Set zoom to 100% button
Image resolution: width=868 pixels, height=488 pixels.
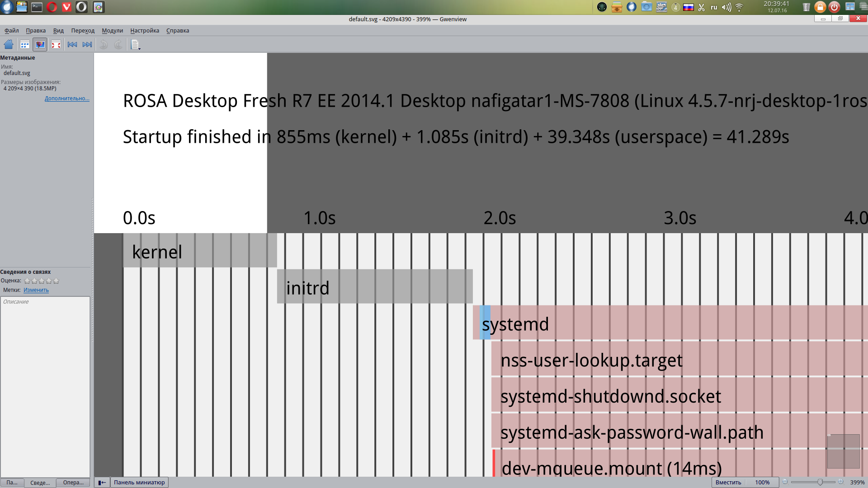click(762, 483)
